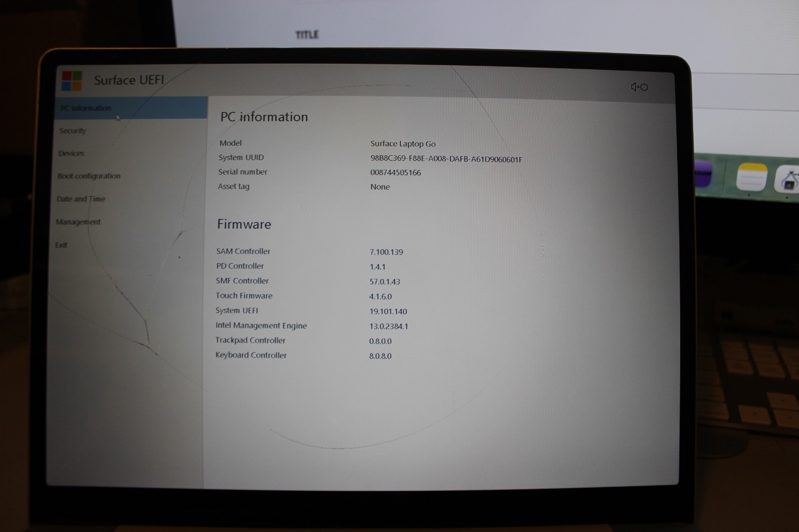Select SMF Controller version 57.0.1.43
The height and width of the screenshot is (532, 799).
click(385, 281)
